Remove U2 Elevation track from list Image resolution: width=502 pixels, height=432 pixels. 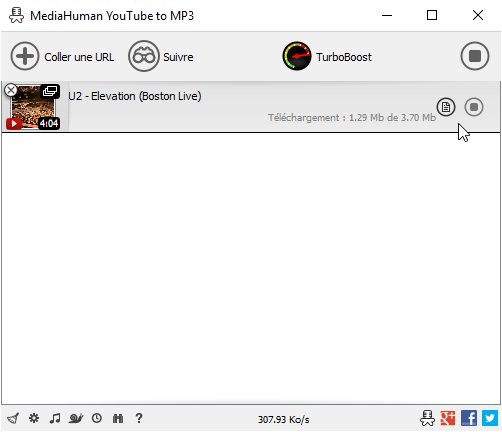[11, 90]
